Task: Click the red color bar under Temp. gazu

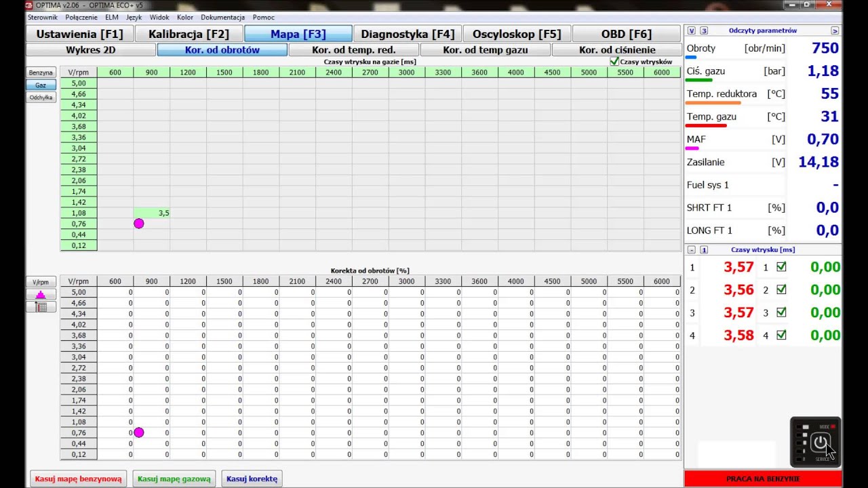Action: (707, 125)
